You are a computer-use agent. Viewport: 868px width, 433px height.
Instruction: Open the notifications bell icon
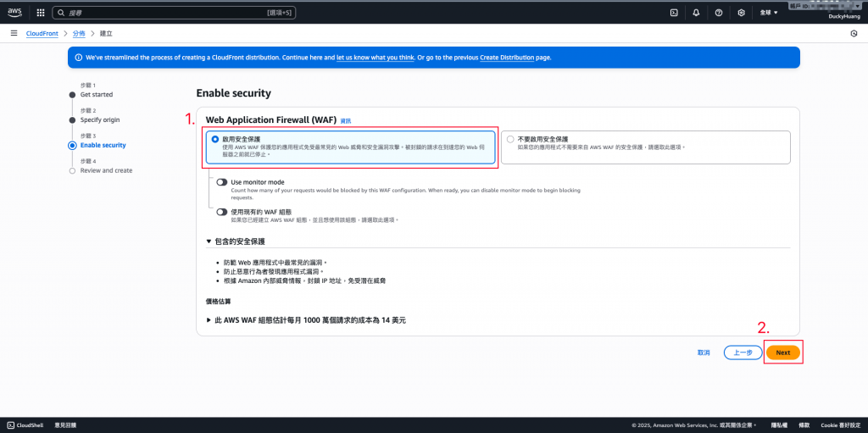point(697,12)
